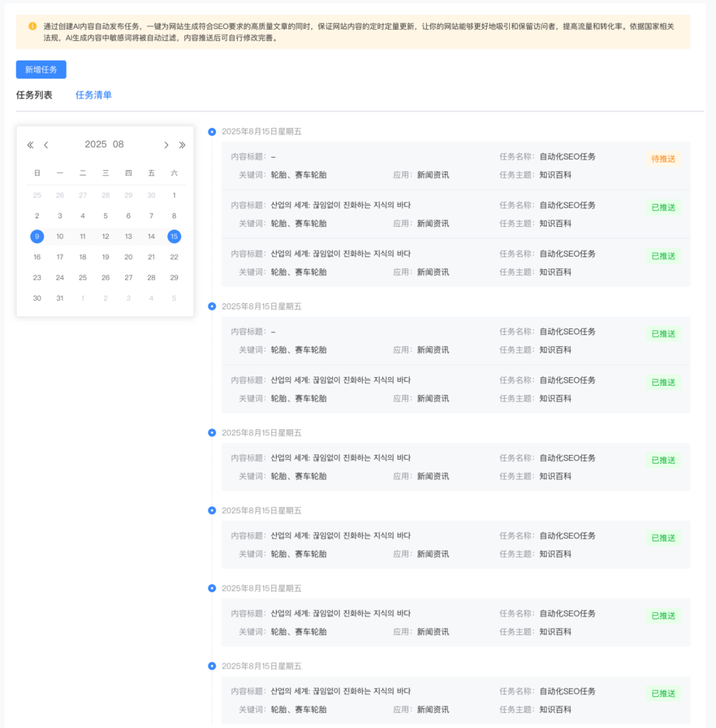Click the 新增任务 button

tap(41, 70)
